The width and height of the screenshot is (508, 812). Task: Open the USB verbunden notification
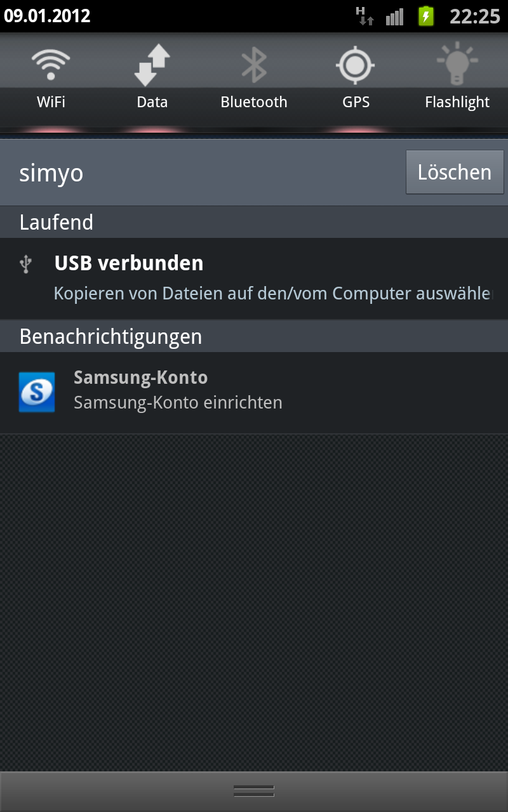254,278
